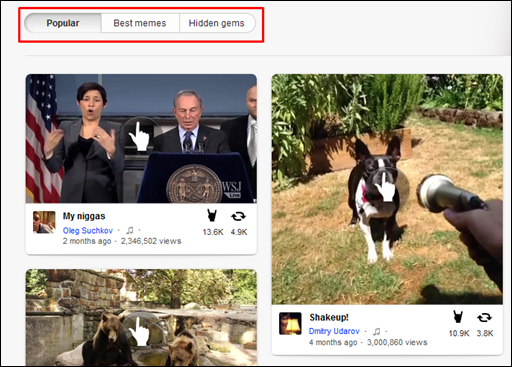Play the dog and microphone video
The image size is (512, 367).
[x=387, y=189]
